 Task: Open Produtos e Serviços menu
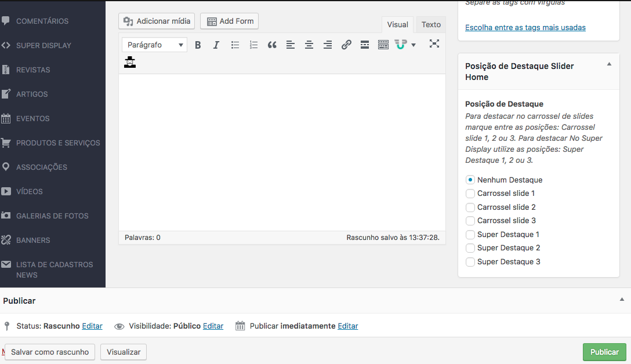(x=58, y=143)
